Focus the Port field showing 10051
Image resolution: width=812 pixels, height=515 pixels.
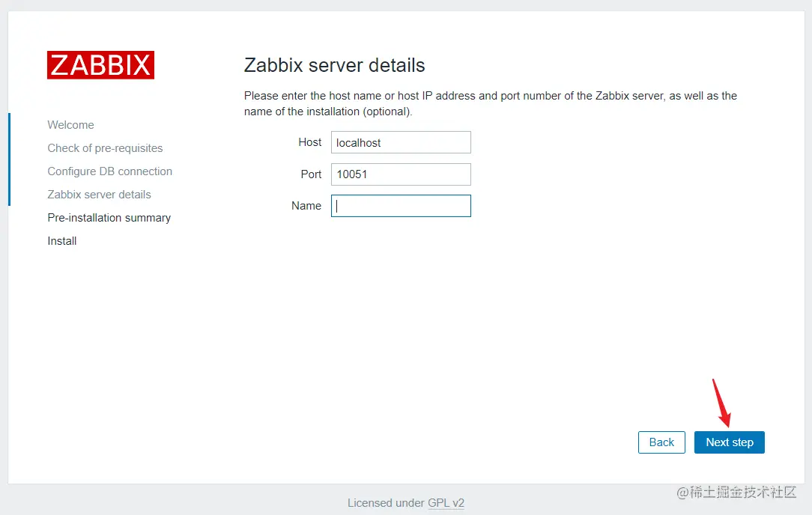pos(401,174)
